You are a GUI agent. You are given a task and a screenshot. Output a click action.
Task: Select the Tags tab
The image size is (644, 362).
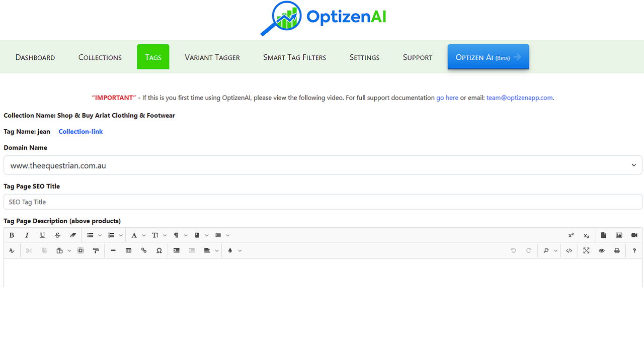pyautogui.click(x=153, y=57)
